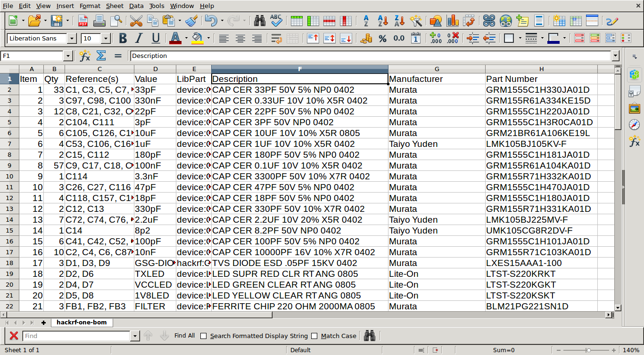Image resolution: width=644 pixels, height=355 pixels.
Task: Open the font color dropdown arrow
Action: (x=186, y=39)
